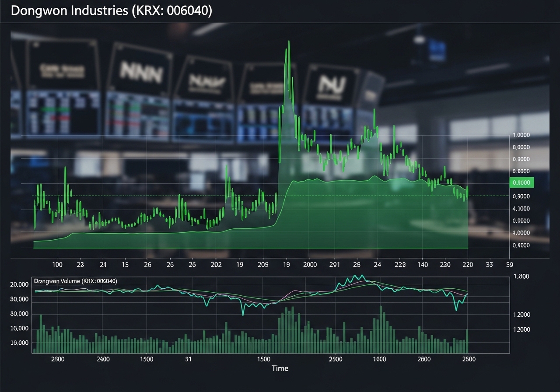The image size is (560, 392).
Task: Select the 6.0000 price axis label
Action: coord(521,147)
